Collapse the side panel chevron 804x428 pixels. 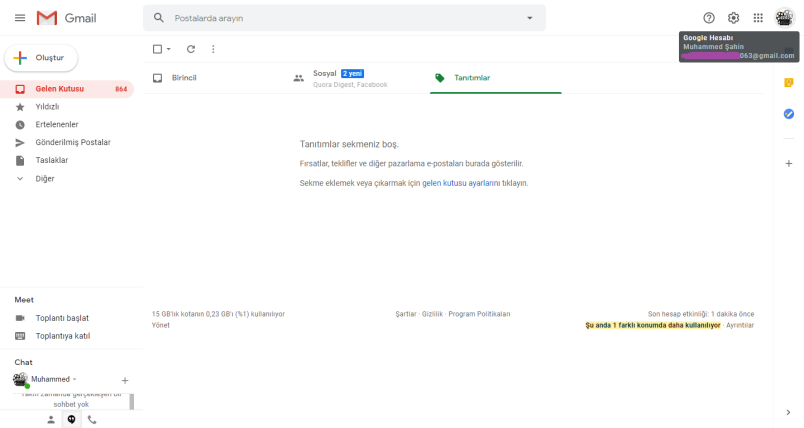pos(789,412)
